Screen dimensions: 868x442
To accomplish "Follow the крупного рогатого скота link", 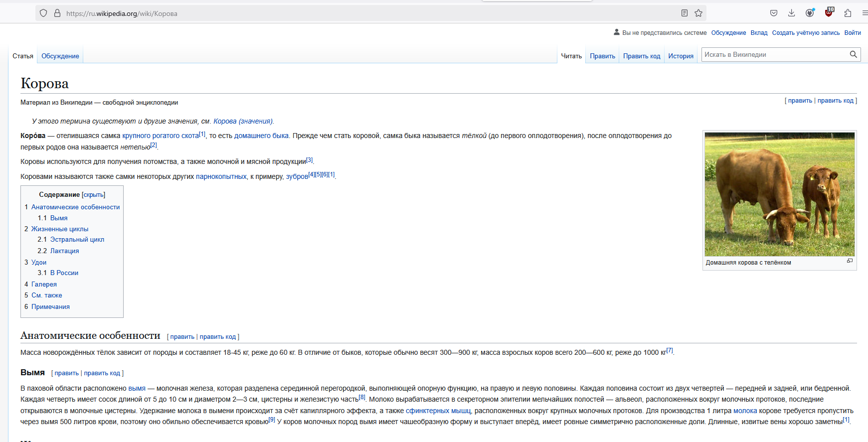I will [x=161, y=136].
